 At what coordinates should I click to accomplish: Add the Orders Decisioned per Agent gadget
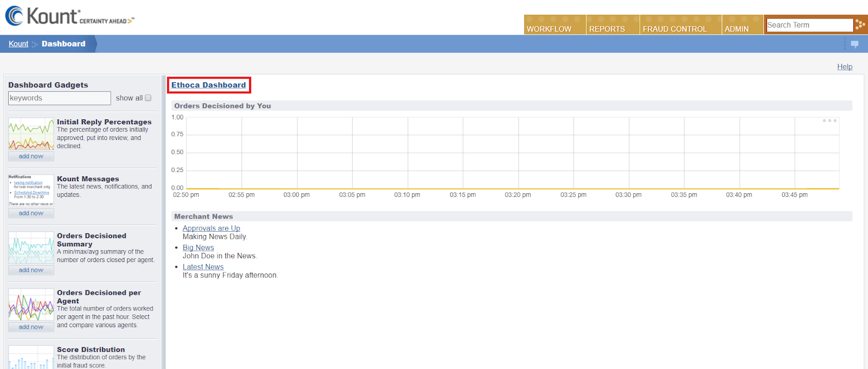[x=31, y=327]
